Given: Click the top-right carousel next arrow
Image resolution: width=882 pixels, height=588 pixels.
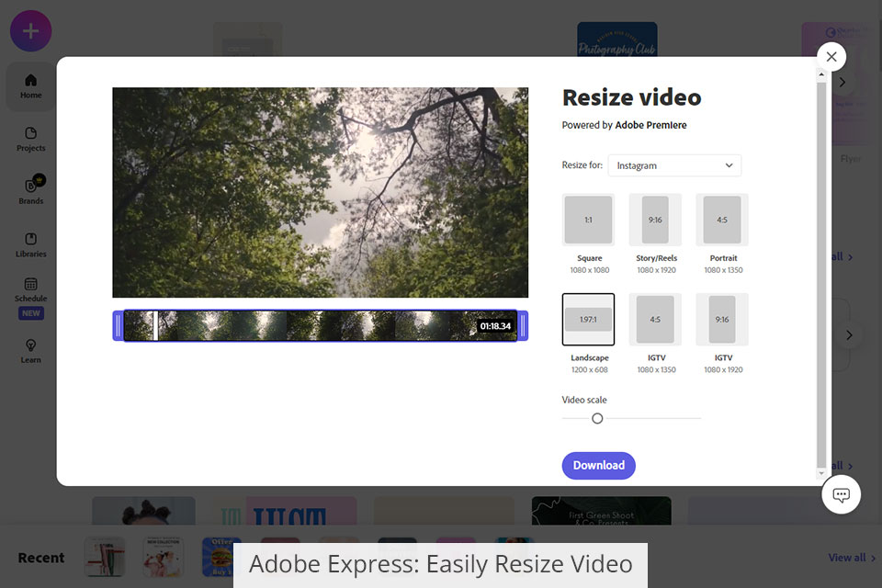Looking at the screenshot, I should [842, 82].
